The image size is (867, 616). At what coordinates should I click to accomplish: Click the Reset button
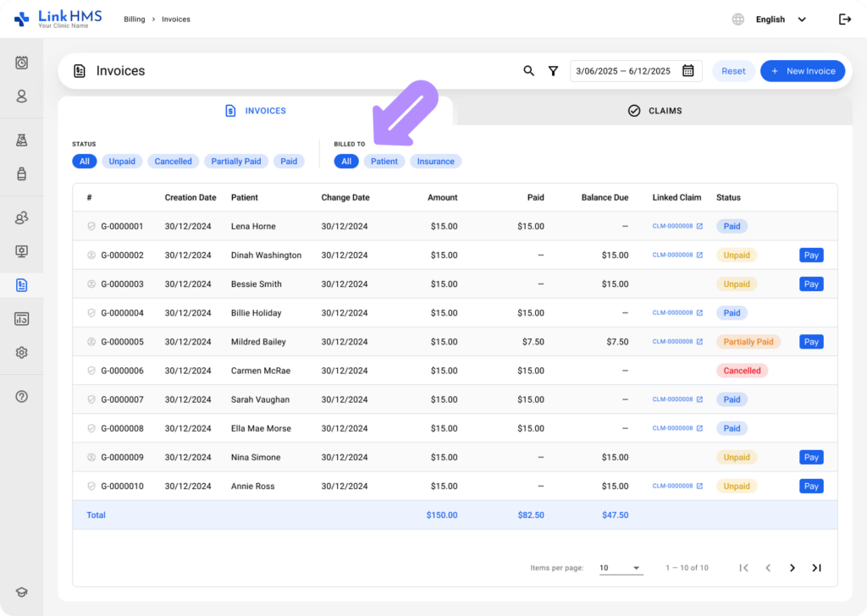(733, 71)
